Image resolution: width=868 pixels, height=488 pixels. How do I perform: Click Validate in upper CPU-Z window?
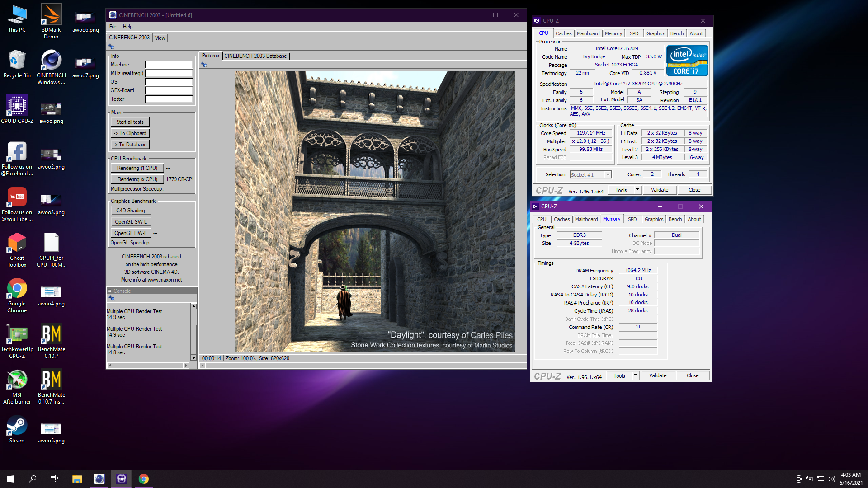click(x=660, y=190)
